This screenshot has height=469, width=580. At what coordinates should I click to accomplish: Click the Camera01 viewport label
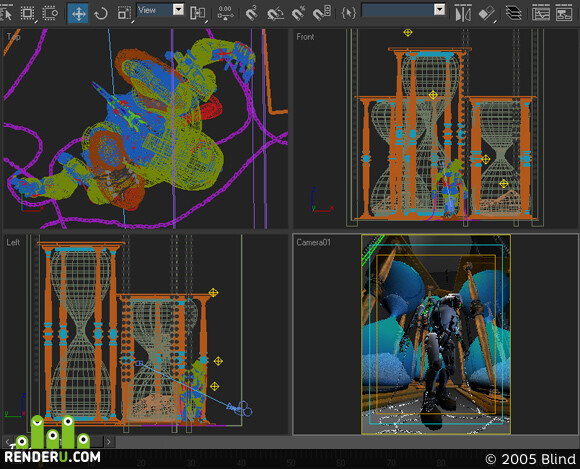pos(313,242)
